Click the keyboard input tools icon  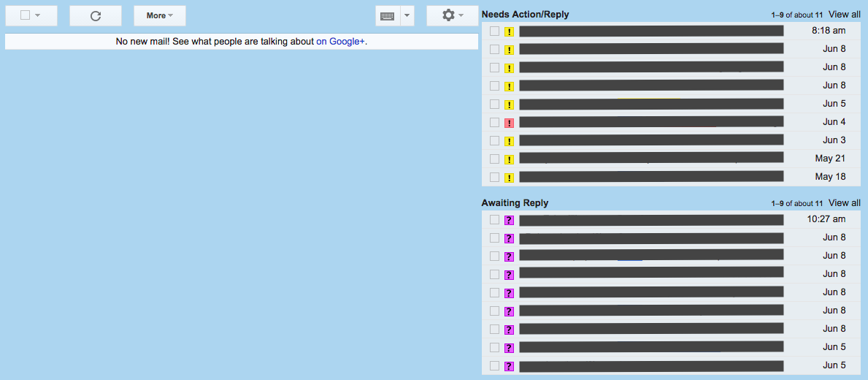point(388,16)
